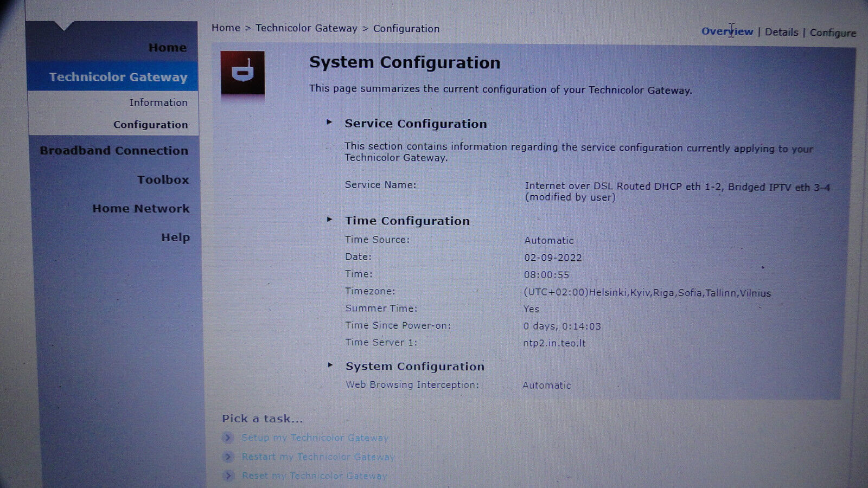
Task: Click arrow icon beside Reset my Technicolor Gateway
Action: coord(228,476)
